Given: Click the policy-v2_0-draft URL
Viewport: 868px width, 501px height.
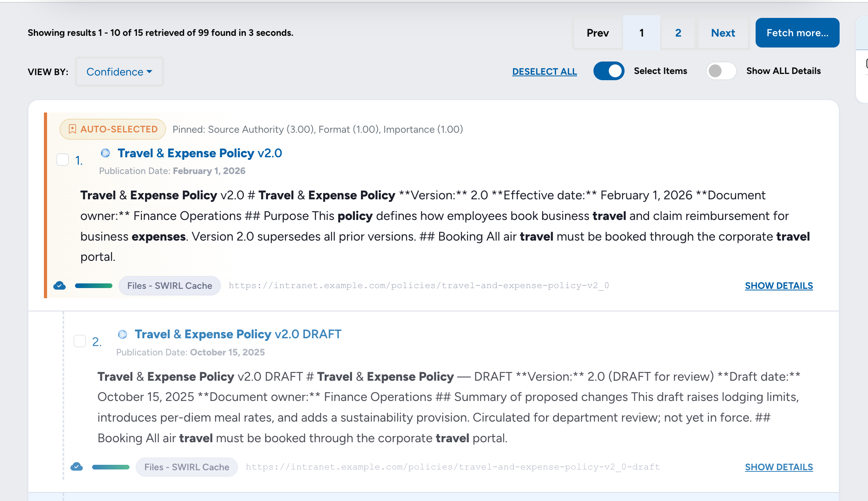Looking at the screenshot, I should (x=453, y=467).
